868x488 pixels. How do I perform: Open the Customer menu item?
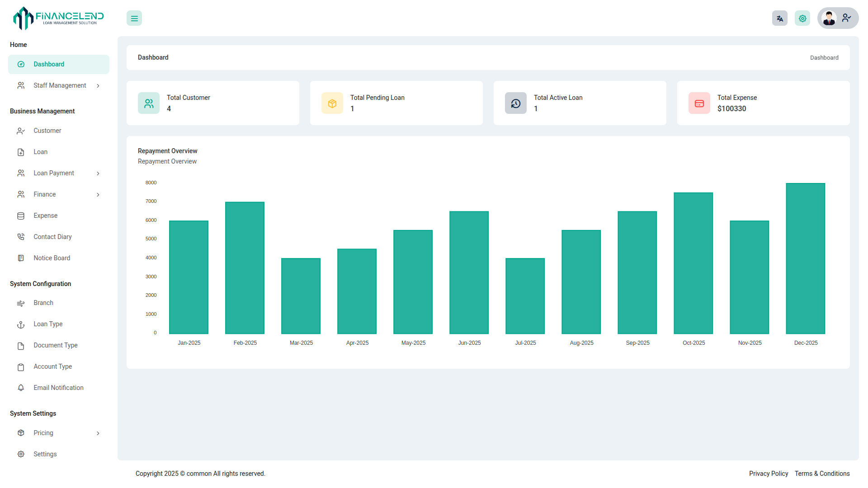47,131
